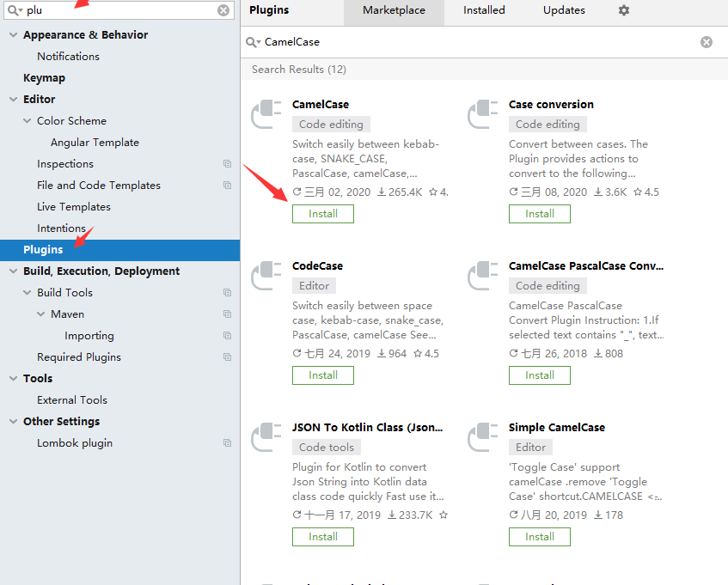This screenshot has height=585, width=728.
Task: Click project-level icon beside Required Plugins
Action: click(227, 357)
